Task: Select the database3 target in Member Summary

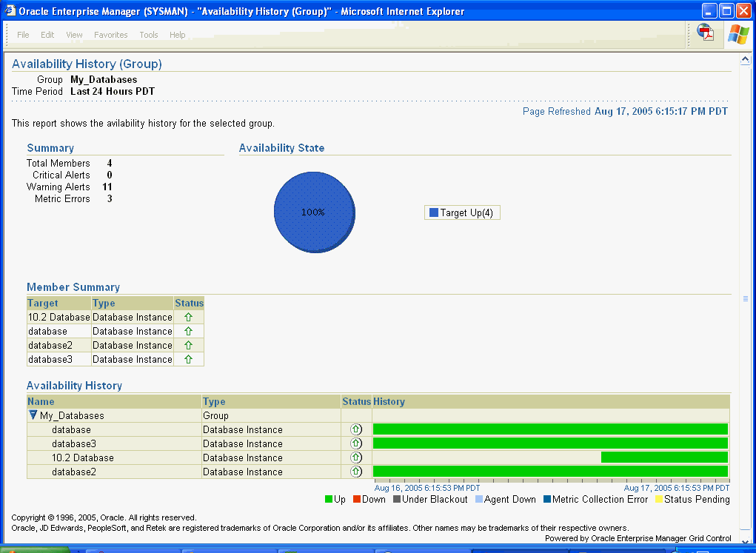Action: [x=47, y=359]
